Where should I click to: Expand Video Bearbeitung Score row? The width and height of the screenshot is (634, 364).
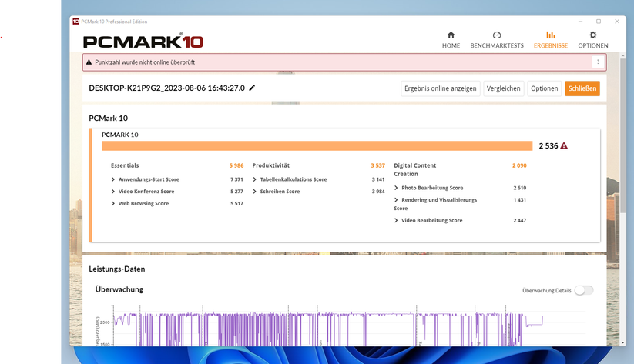point(396,221)
